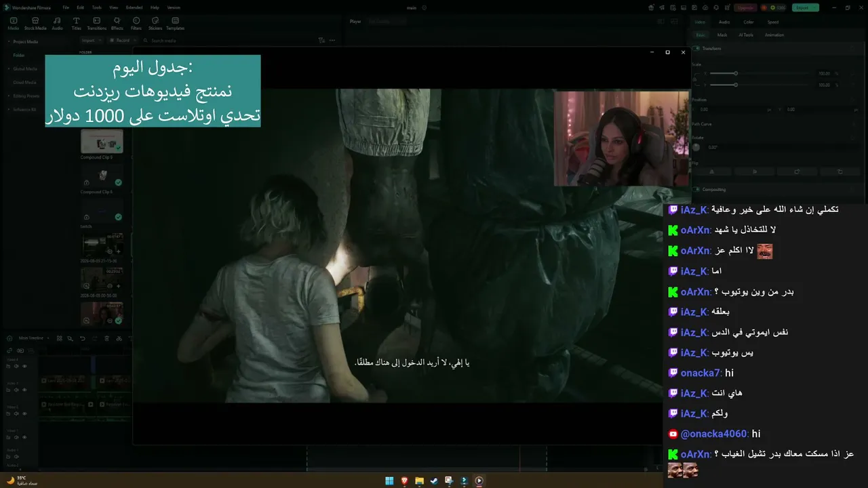
Task: Click the Upgrade button
Action: pos(745,7)
